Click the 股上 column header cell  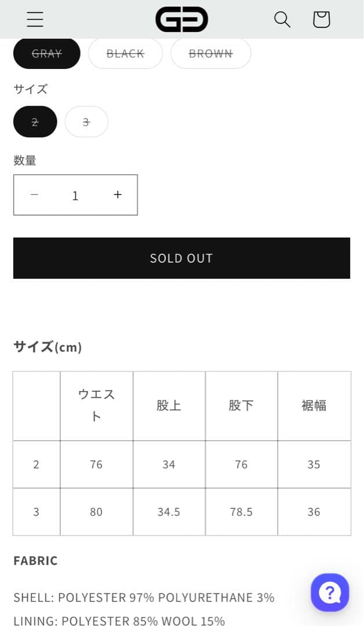click(x=169, y=406)
